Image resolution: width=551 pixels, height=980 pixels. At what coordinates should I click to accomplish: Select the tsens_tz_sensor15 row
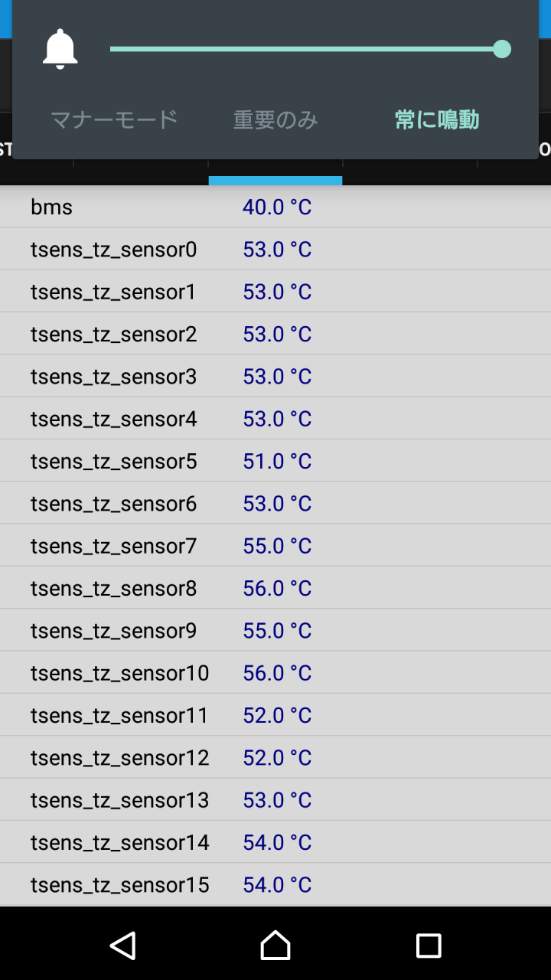275,885
